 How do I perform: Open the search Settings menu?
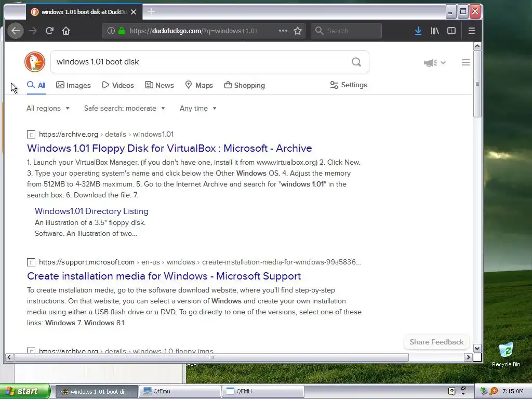349,85
